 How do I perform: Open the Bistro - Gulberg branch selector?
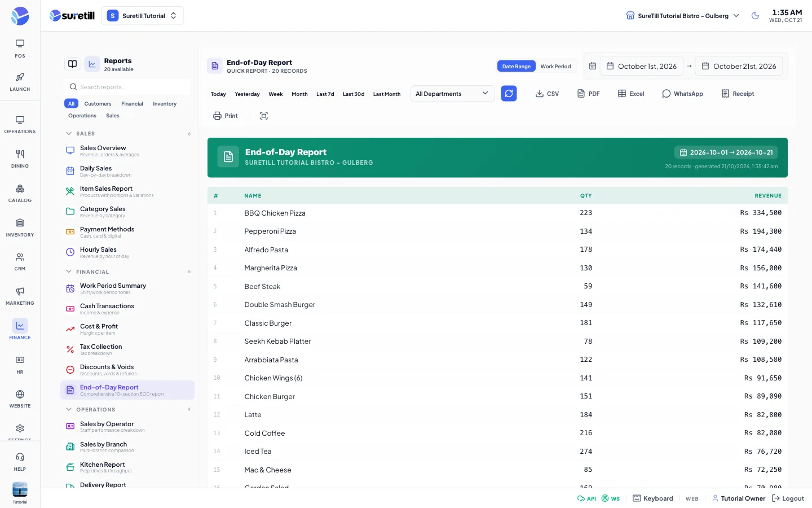(x=682, y=16)
